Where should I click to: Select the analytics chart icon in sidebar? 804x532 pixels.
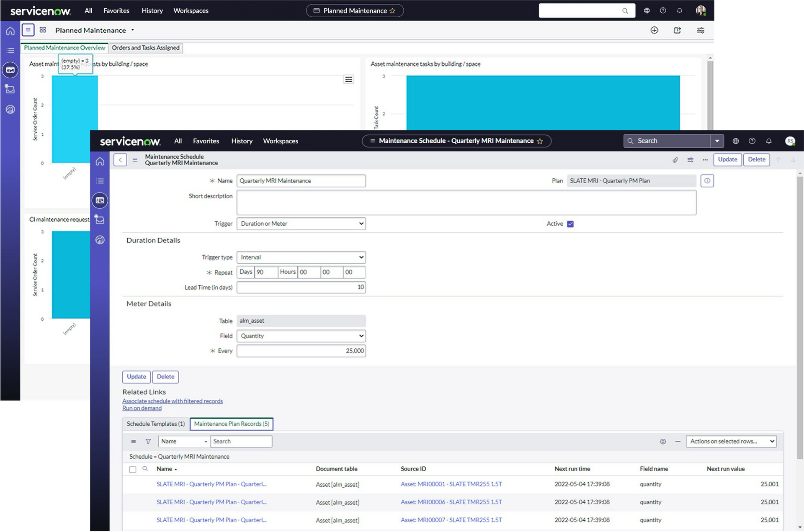click(x=100, y=240)
